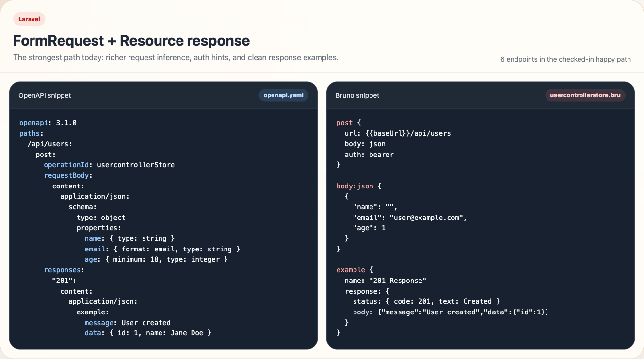The height and width of the screenshot is (359, 644).
Task: Click the '6 endpoints in the checked-in happy path' text
Action: coord(565,59)
